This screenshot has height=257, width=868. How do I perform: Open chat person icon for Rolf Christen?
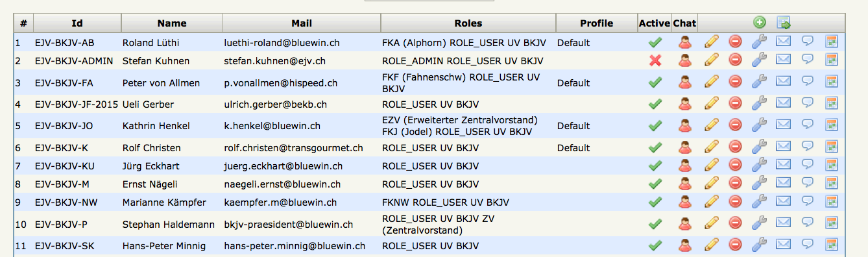pos(685,147)
